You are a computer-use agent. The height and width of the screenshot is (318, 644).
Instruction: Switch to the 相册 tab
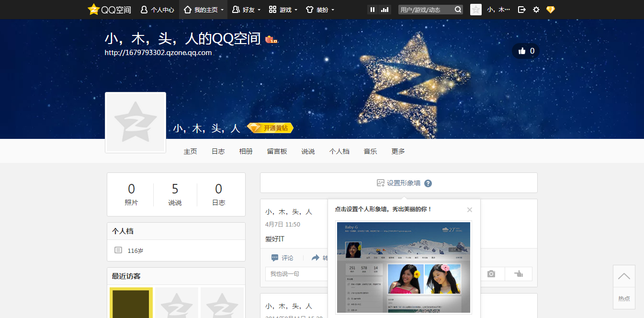click(x=246, y=151)
